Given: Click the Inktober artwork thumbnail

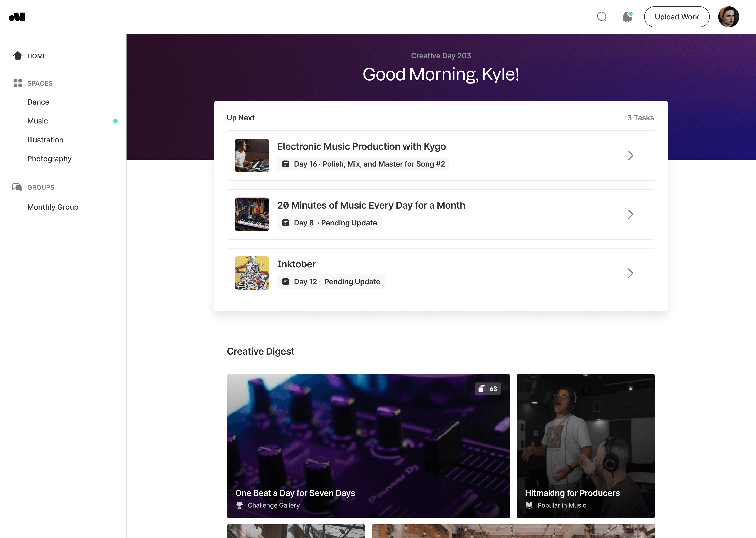Looking at the screenshot, I should [x=252, y=273].
